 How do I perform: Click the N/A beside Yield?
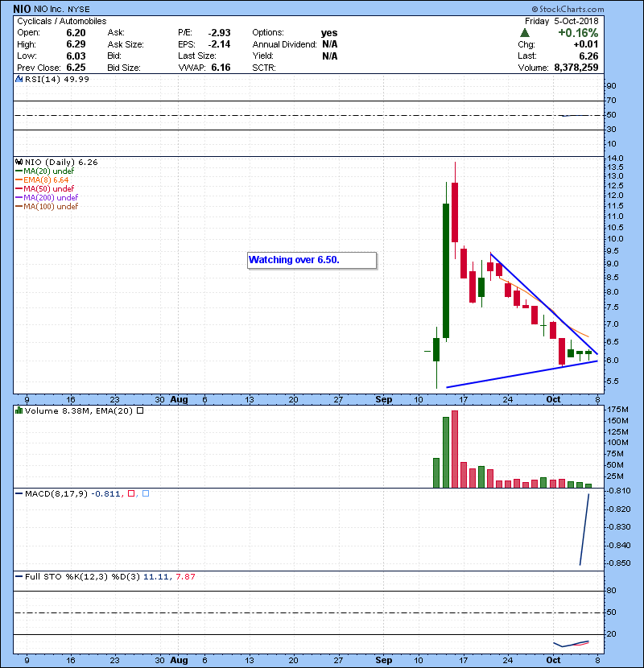pyautogui.click(x=330, y=56)
